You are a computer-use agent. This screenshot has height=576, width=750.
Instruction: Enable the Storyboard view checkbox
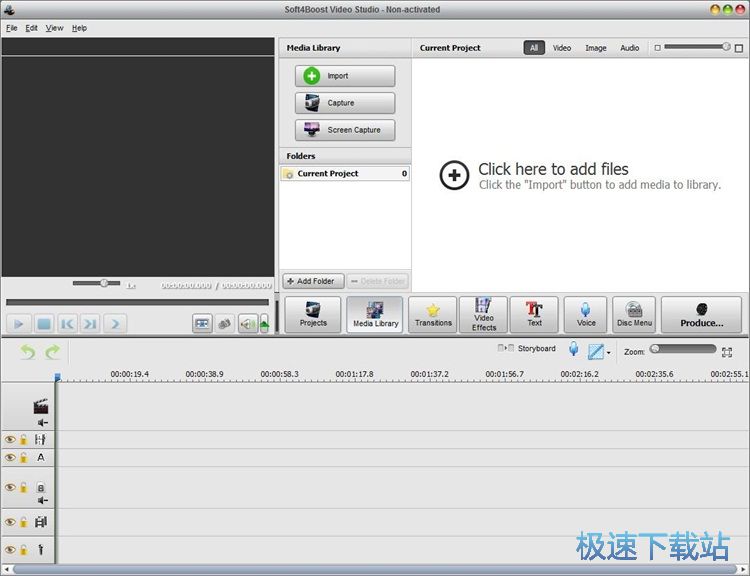coord(511,349)
